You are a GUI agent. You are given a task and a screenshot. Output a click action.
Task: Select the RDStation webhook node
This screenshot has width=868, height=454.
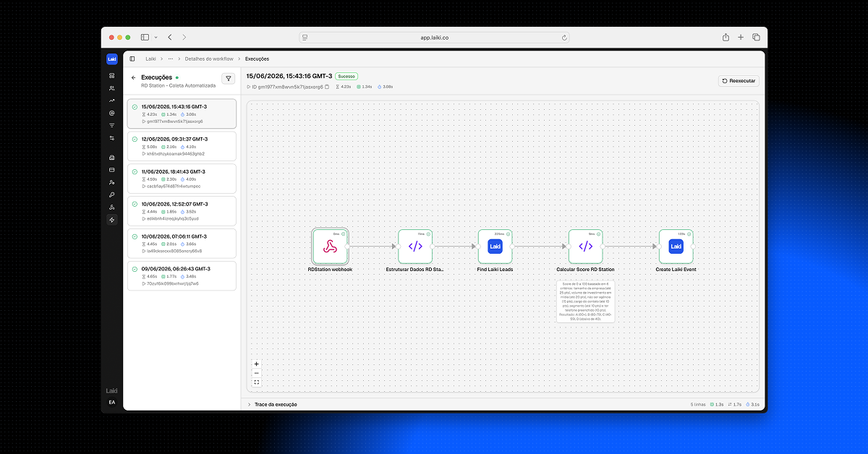pos(330,247)
